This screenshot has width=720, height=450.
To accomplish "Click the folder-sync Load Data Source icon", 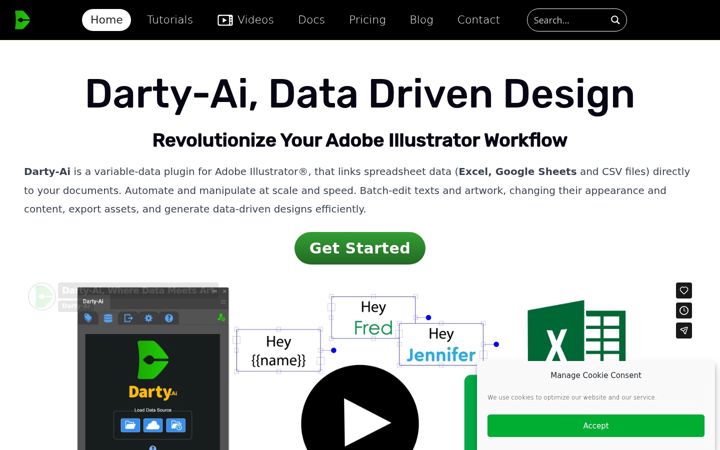I will pyautogui.click(x=176, y=425).
